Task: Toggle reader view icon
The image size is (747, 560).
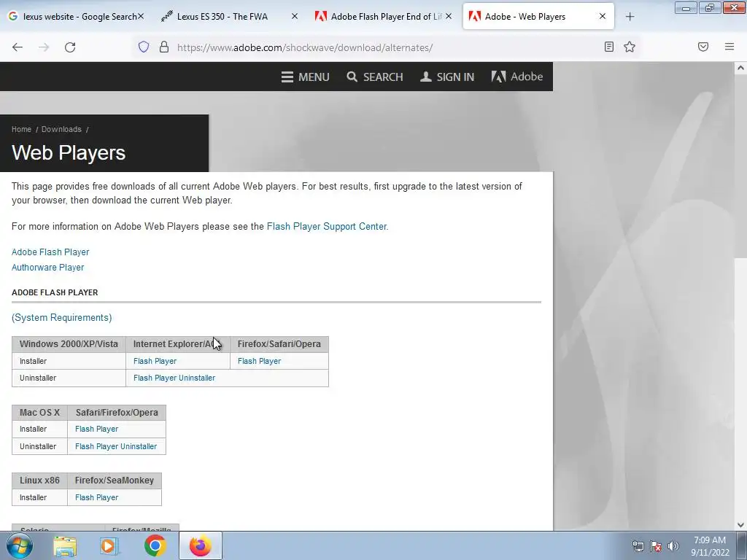Action: [x=608, y=47]
